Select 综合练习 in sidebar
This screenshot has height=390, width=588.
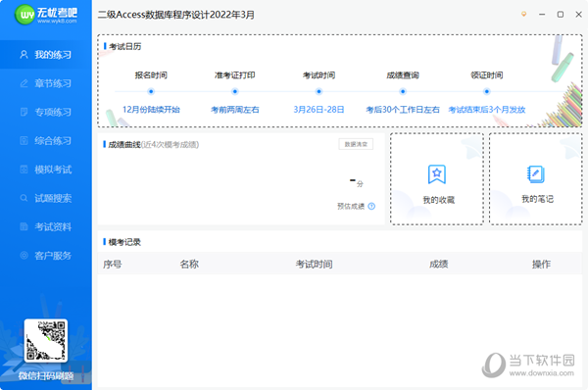click(x=46, y=141)
